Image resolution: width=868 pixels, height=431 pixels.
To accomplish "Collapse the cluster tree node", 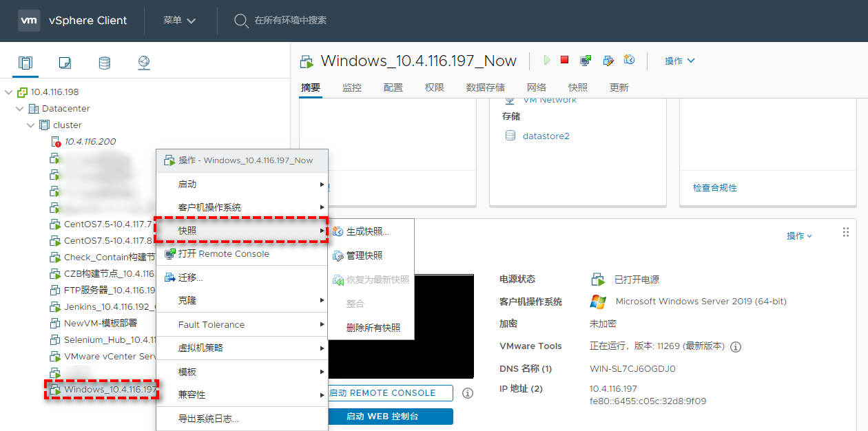I will pos(31,125).
